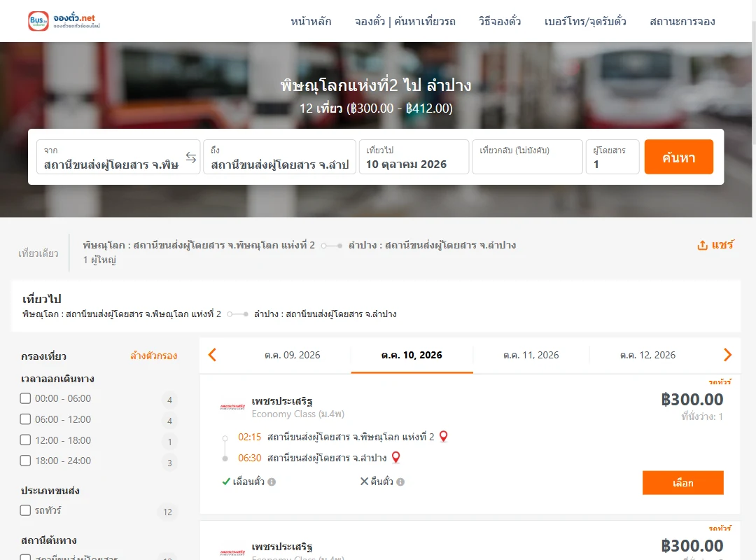Open the origin station จาก selector
Viewport: 756px width, 560px height.
(x=118, y=157)
